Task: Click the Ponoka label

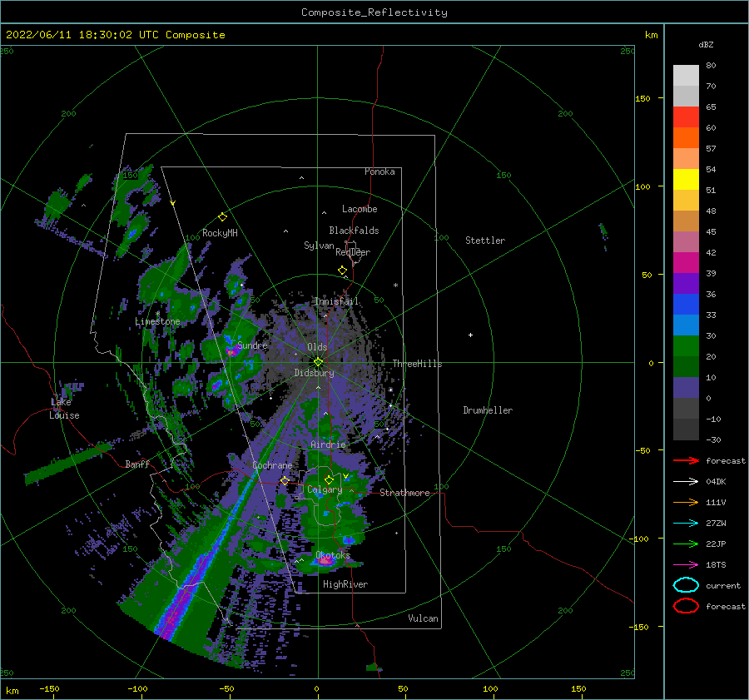Action: [x=379, y=171]
